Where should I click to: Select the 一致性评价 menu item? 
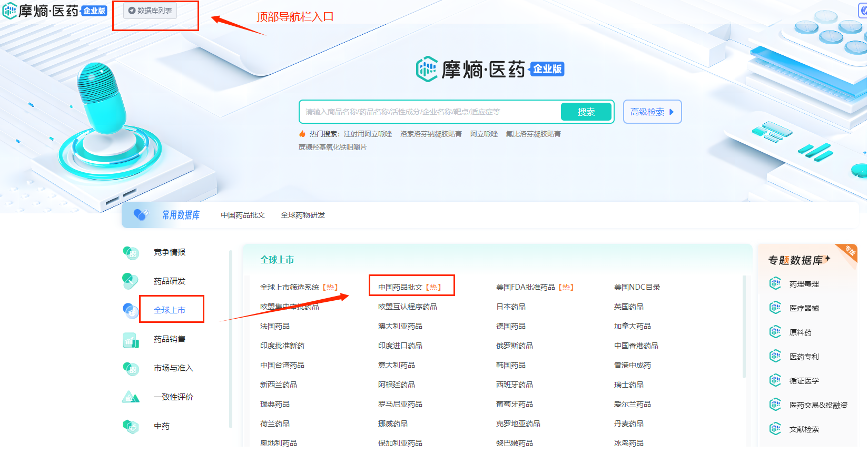(173, 397)
